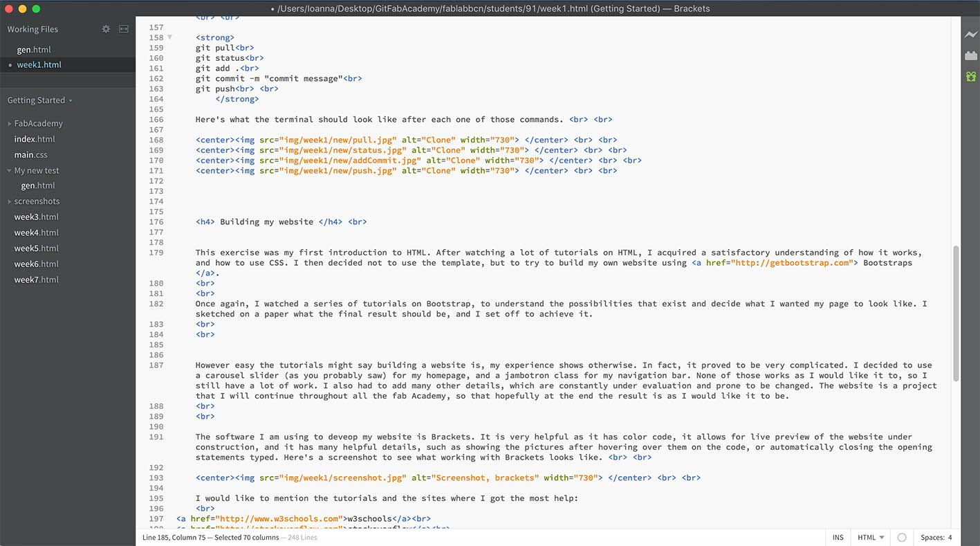Click the text 'Here's what the terminal should look like'
This screenshot has width=980, height=546.
pyautogui.click(x=296, y=120)
